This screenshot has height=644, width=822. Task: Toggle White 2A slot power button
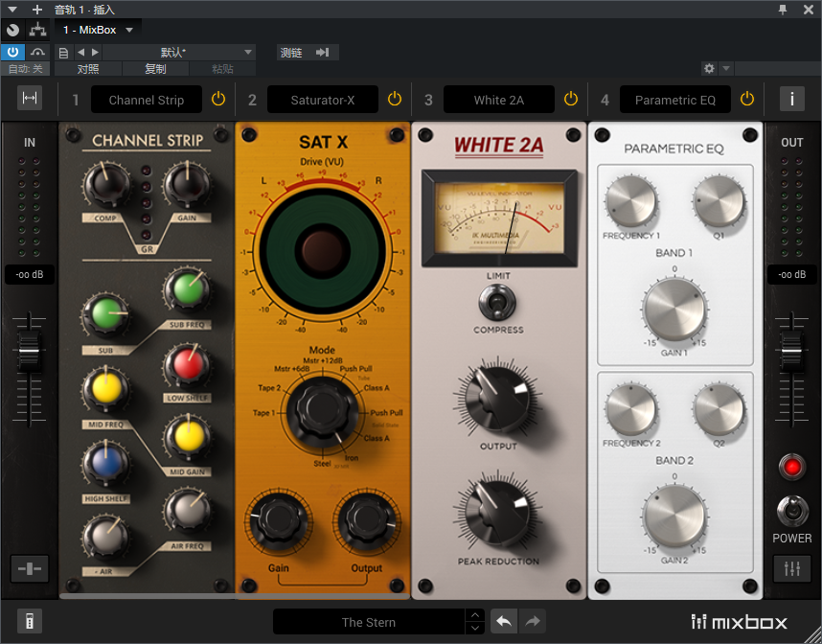(x=570, y=99)
